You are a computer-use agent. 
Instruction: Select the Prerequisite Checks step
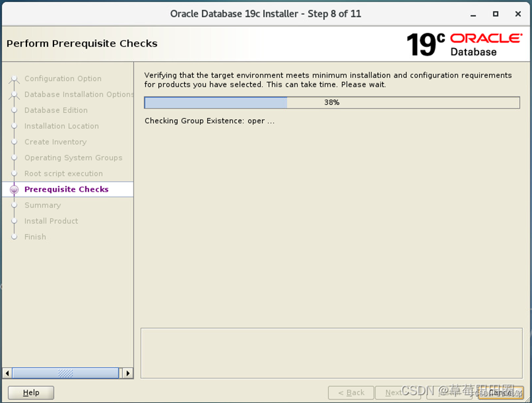coord(66,189)
